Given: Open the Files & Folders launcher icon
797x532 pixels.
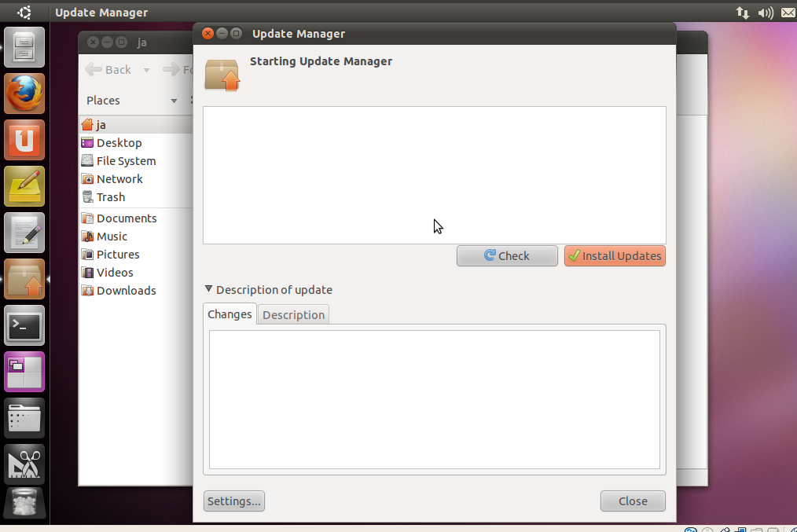Looking at the screenshot, I should point(24,418).
